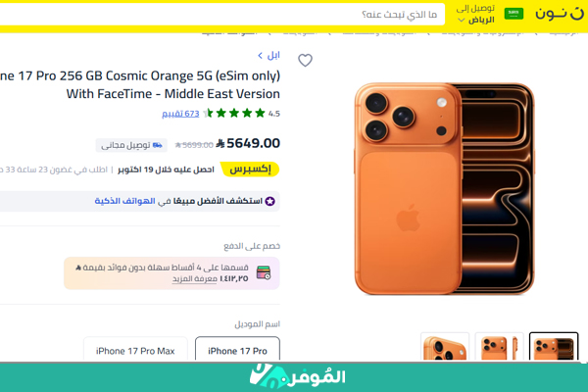Open the smartphones category link
The width and height of the screenshot is (588, 392).
124,201
